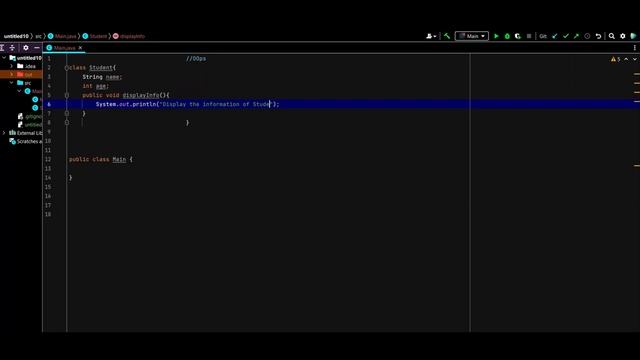The width and height of the screenshot is (640, 360).
Task: Click Run with Coverage icon
Action: click(x=518, y=36)
